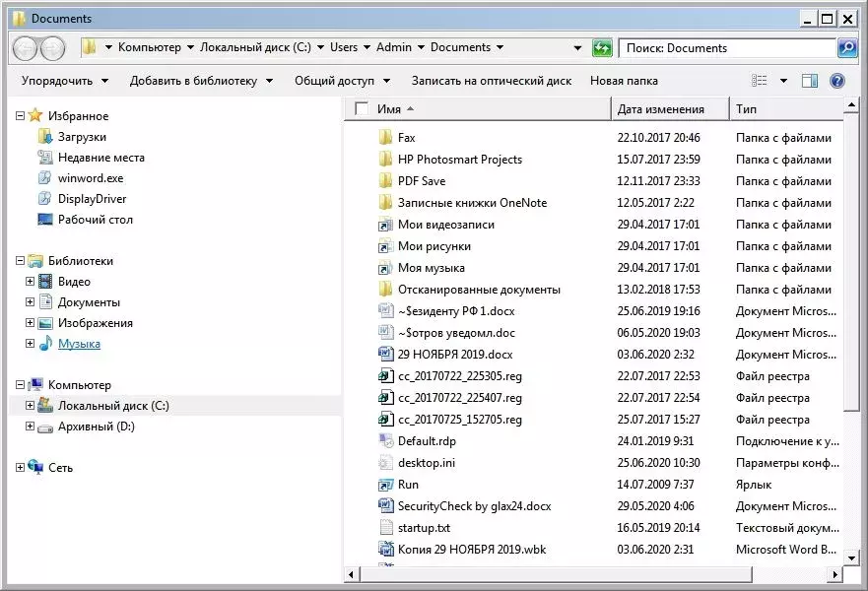The height and width of the screenshot is (591, 868).
Task: Open Загрузки in favorites
Action: pyautogui.click(x=82, y=137)
